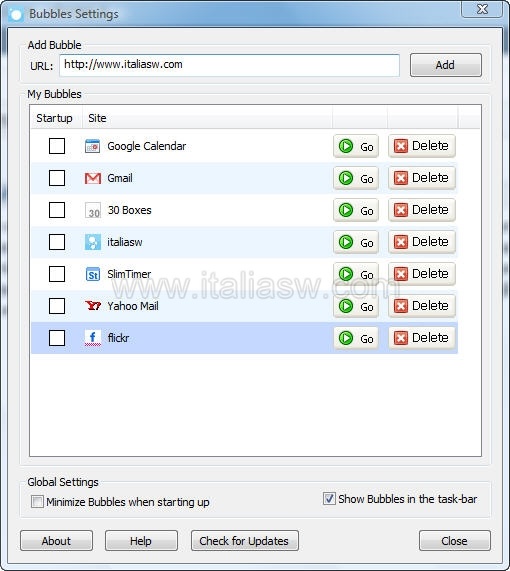Delete the 30 Boxes bubble

click(x=421, y=210)
